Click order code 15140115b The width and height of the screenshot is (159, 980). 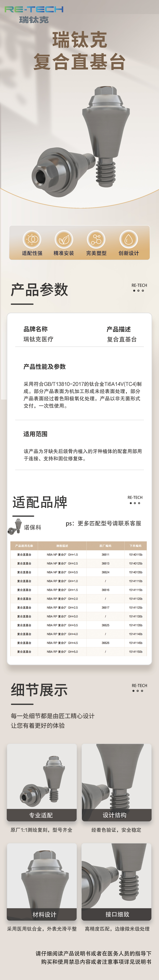[x=135, y=555]
